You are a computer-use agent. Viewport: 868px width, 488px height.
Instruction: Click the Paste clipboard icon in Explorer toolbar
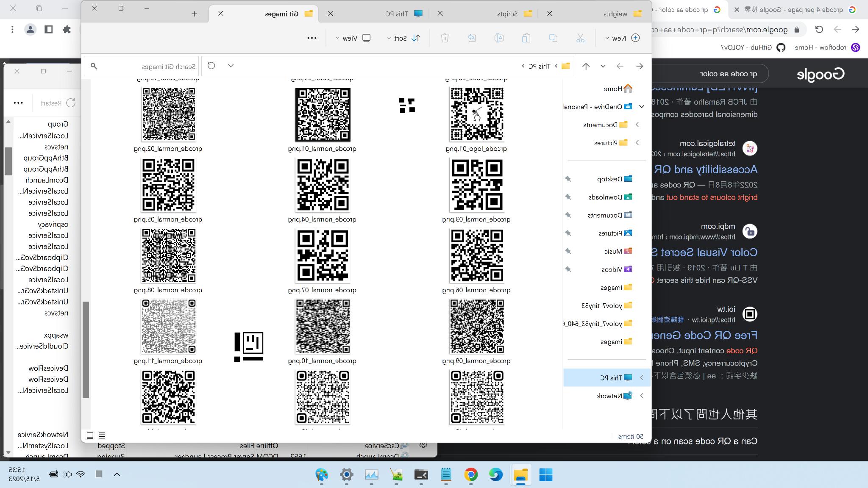[x=526, y=38]
